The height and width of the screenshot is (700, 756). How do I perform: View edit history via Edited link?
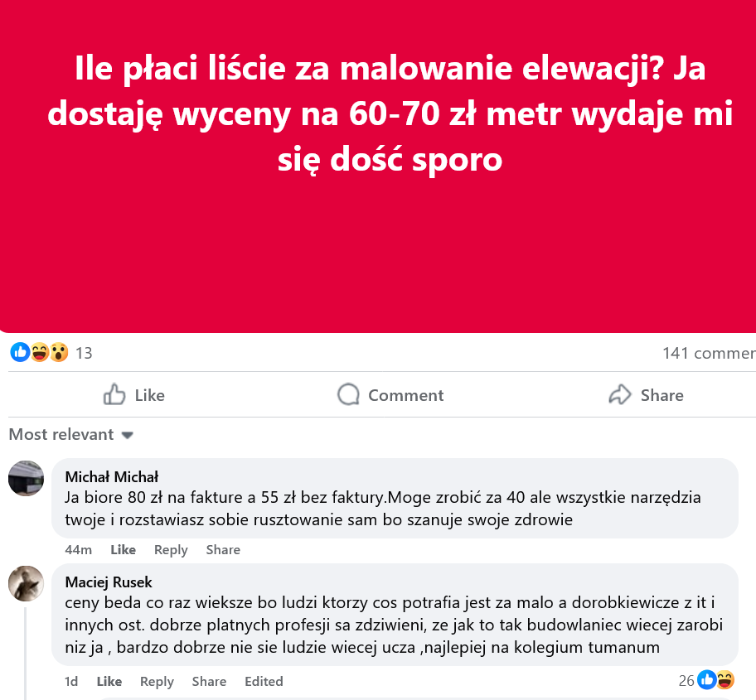click(264, 682)
